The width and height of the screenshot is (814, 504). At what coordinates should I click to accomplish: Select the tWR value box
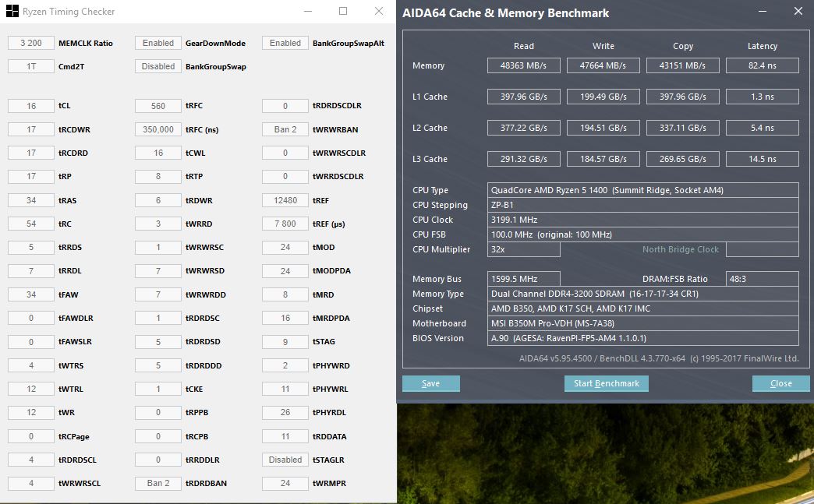[x=31, y=412]
